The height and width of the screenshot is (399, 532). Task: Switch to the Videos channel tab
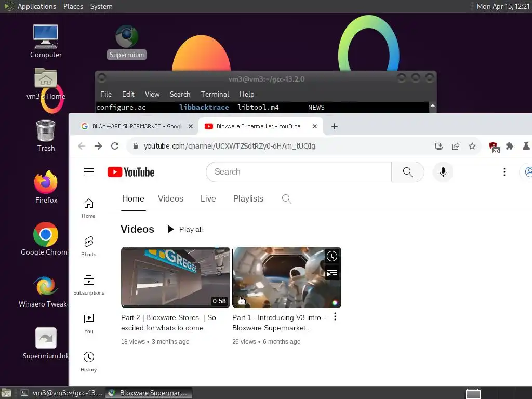coord(170,199)
